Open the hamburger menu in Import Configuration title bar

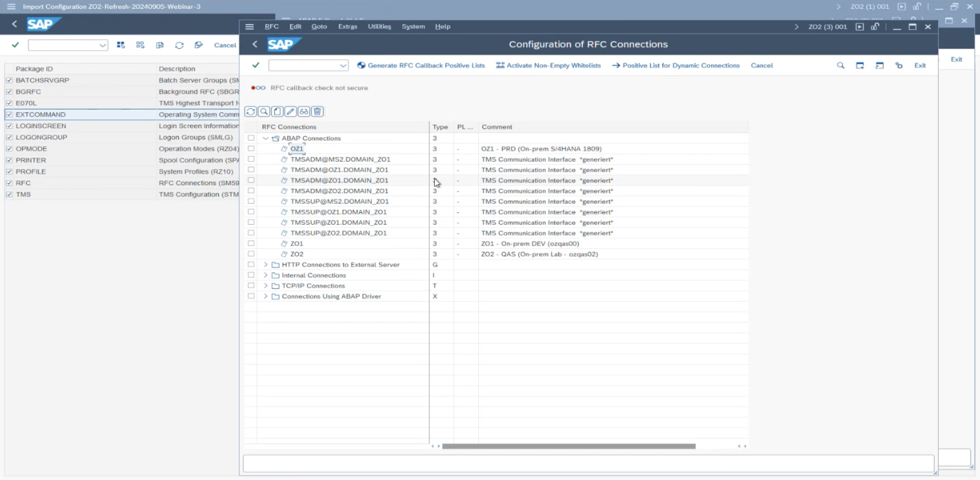11,7
